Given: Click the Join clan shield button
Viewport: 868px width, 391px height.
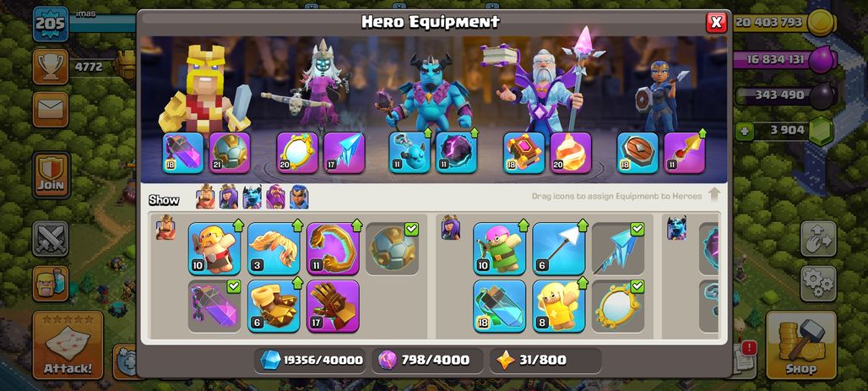Looking at the screenshot, I should pos(51,175).
